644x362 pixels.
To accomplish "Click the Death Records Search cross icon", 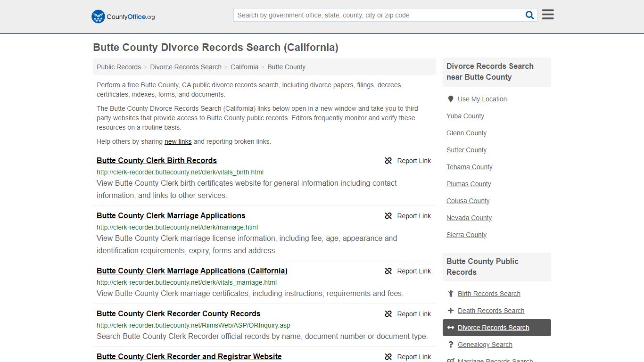I will coord(451,311).
